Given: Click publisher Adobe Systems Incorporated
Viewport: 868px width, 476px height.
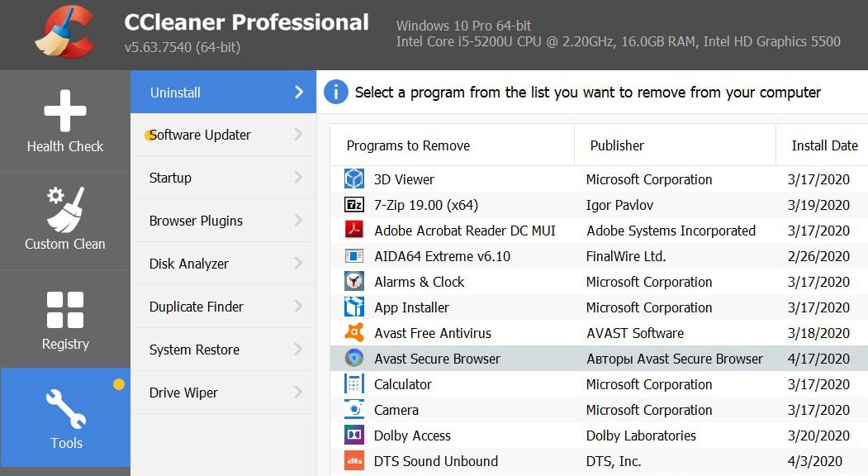Looking at the screenshot, I should 671,231.
